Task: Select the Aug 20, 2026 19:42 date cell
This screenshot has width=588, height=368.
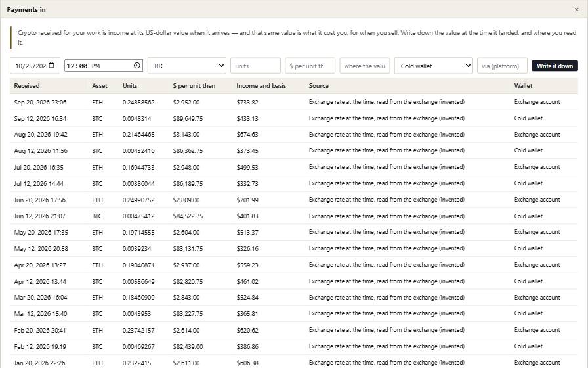Action: (x=41, y=135)
